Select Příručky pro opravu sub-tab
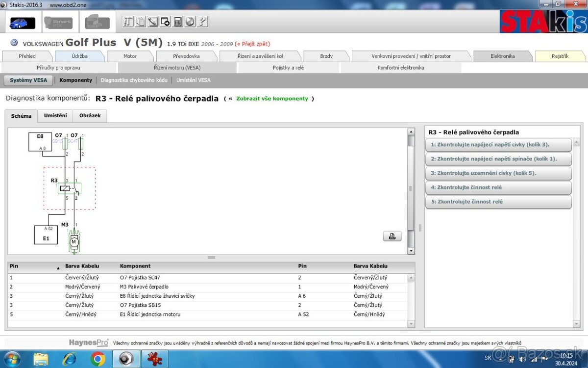 [x=59, y=68]
